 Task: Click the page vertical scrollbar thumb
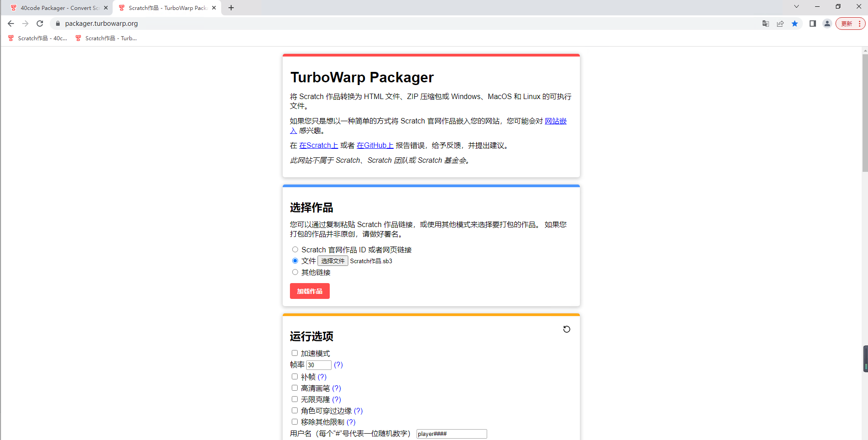(x=865, y=113)
